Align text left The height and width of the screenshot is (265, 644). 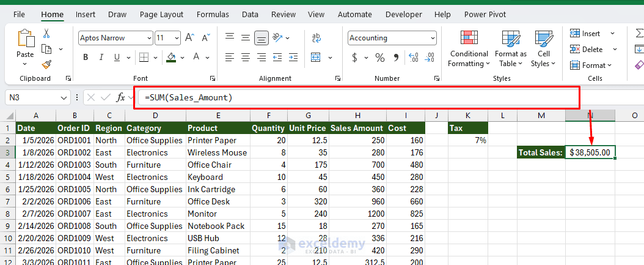[230, 57]
